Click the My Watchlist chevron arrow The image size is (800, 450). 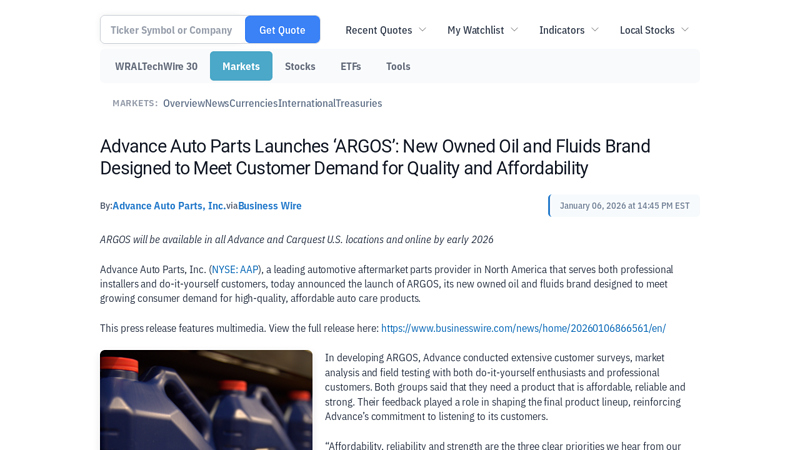click(514, 30)
